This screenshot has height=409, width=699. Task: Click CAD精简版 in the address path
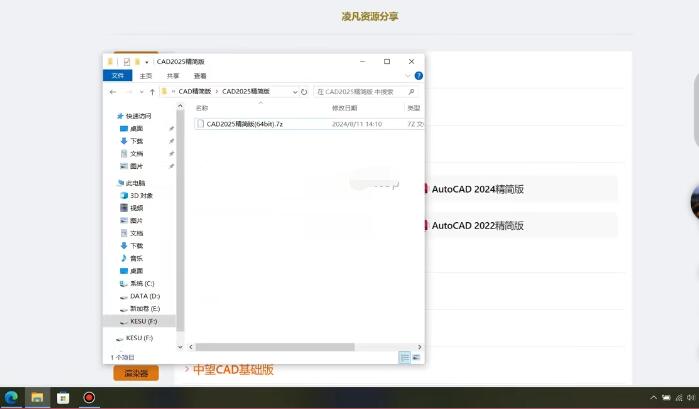[x=195, y=91]
